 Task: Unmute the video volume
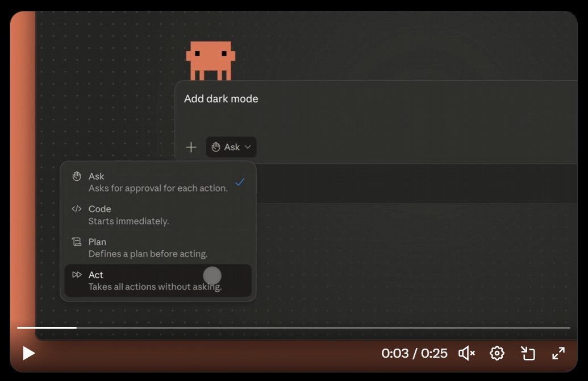click(x=466, y=353)
